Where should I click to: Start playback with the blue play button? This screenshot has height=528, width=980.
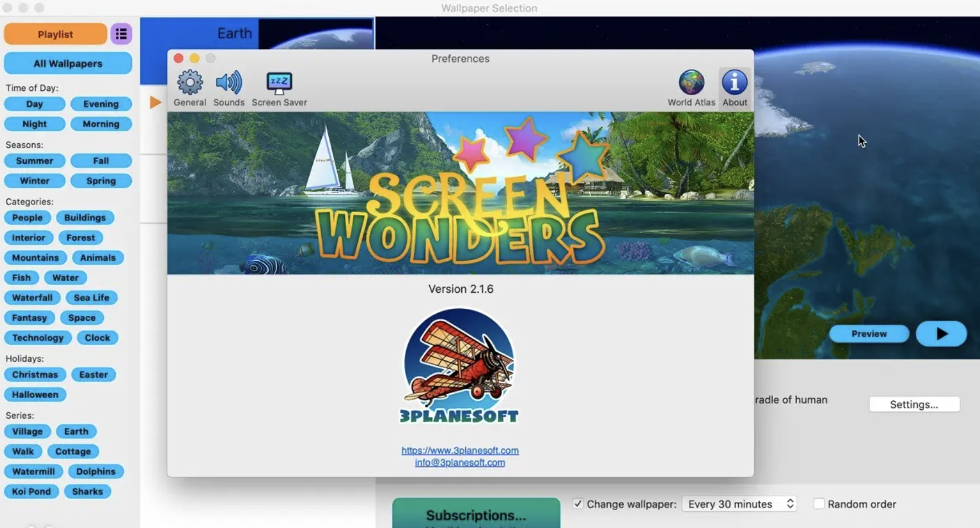coord(941,334)
